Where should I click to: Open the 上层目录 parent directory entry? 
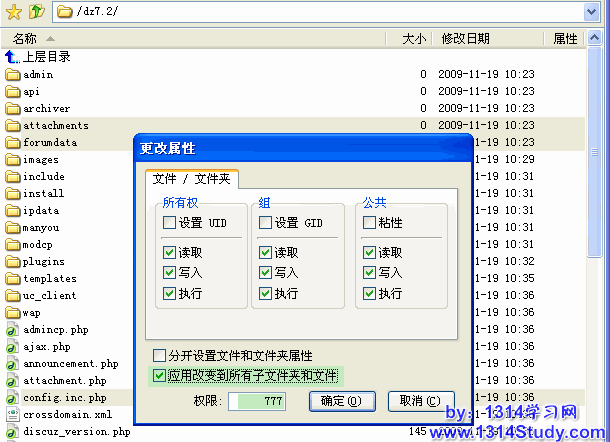coord(47,57)
